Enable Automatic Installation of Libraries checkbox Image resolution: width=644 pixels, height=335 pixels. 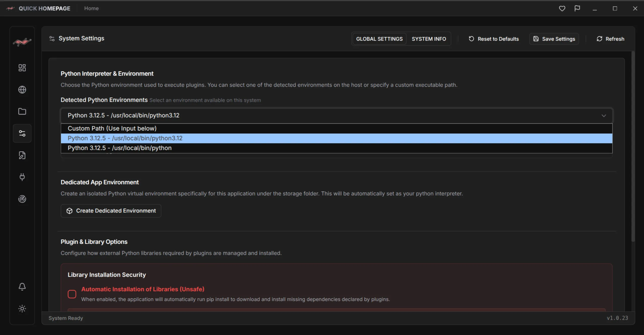[72, 294]
